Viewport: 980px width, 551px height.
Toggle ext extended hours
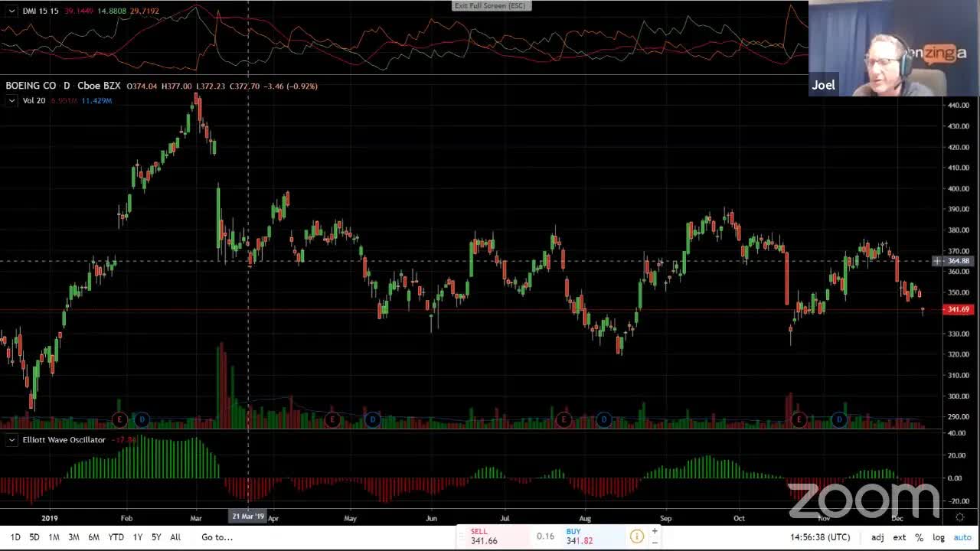pos(900,537)
